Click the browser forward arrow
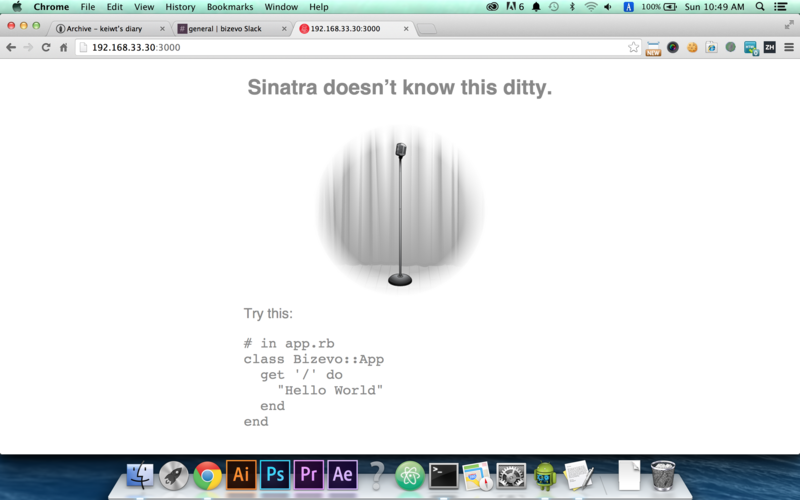Image resolution: width=800 pixels, height=500 pixels. click(28, 47)
